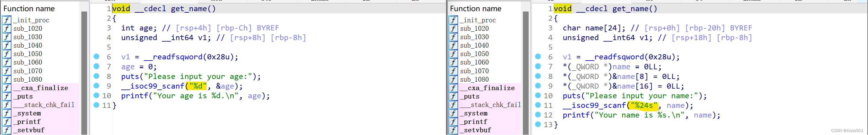Click function icon beside _printf in right list
868x135 pixels.
coord(454,122)
